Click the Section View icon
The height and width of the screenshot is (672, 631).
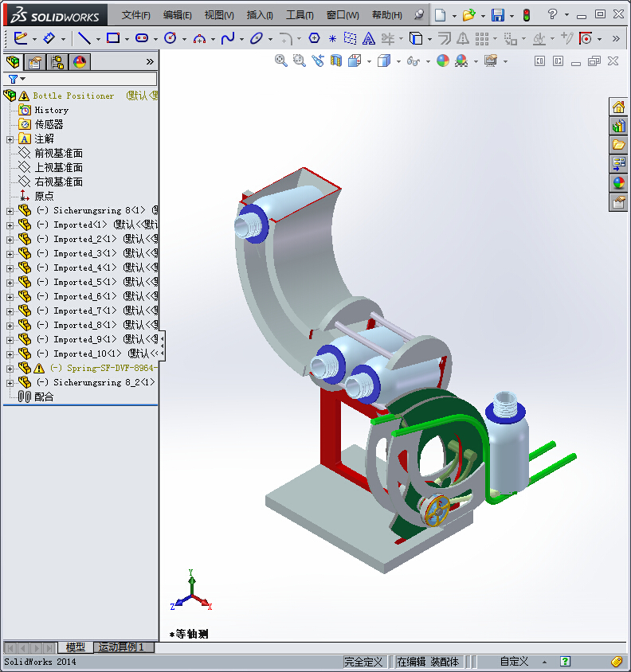(336, 61)
